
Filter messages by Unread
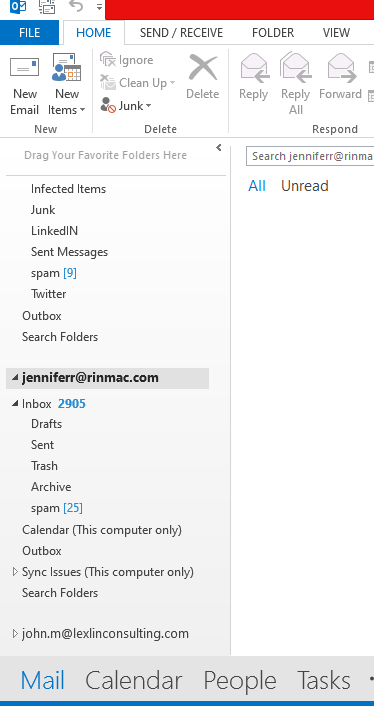305,186
